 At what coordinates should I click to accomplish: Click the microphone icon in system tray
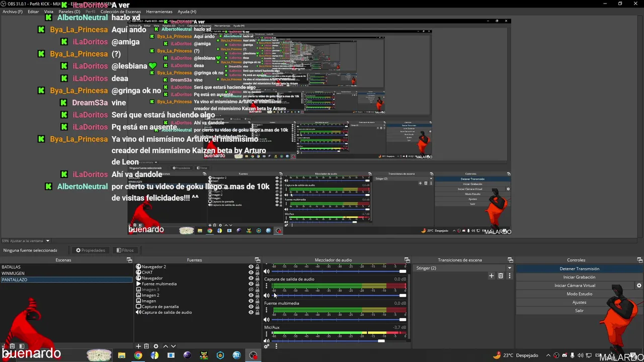coord(572,355)
